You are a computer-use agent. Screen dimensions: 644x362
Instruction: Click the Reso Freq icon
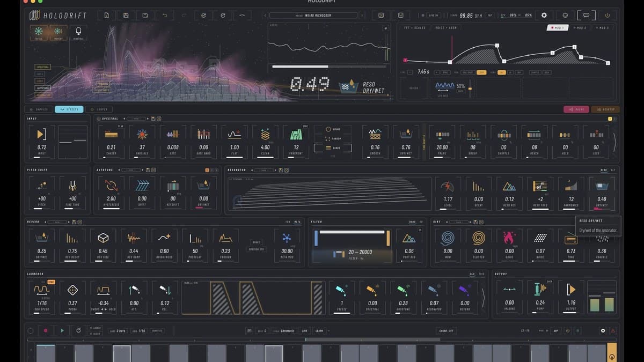(540, 186)
